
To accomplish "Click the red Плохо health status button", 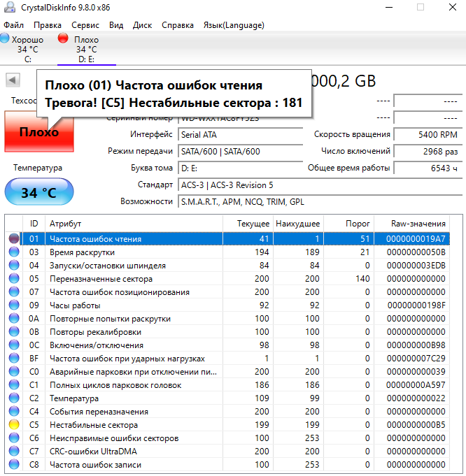I will point(39,131).
